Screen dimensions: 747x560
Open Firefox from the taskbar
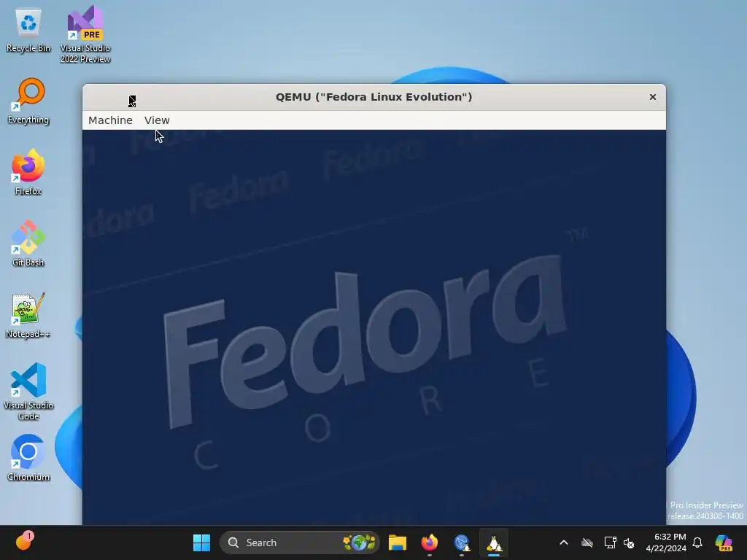pos(429,542)
